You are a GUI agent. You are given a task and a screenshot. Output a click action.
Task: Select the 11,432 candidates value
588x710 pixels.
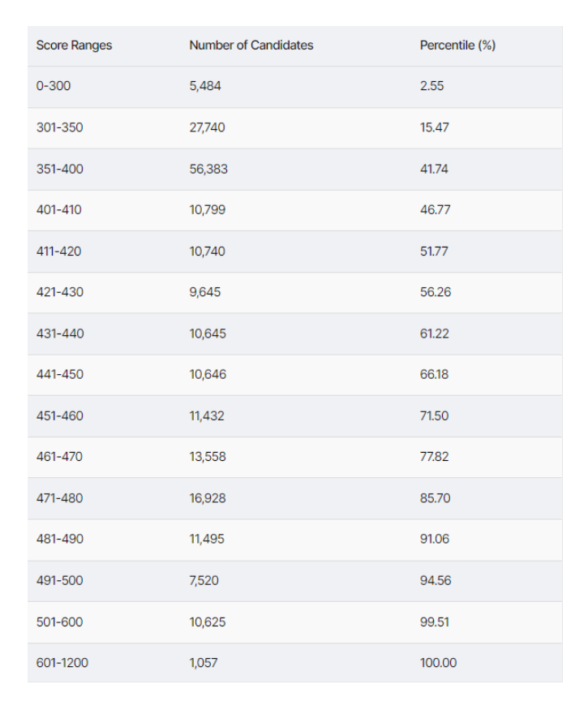[x=207, y=415]
